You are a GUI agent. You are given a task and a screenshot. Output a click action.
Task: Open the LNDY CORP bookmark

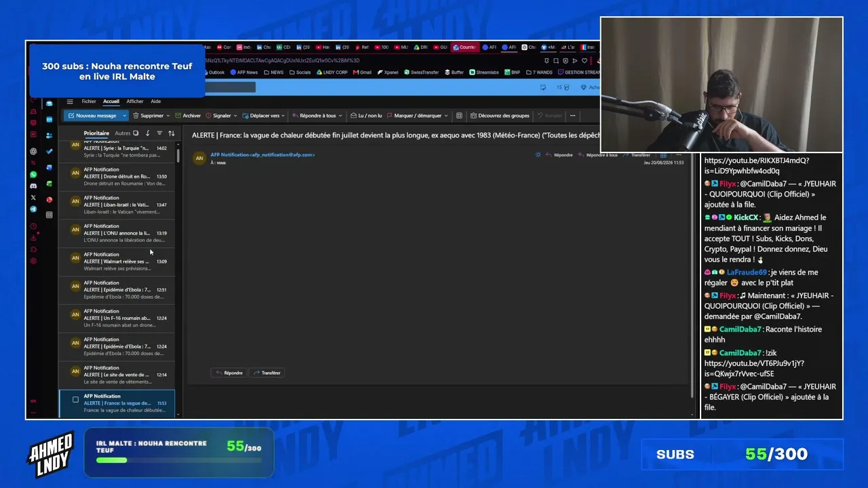coord(332,73)
